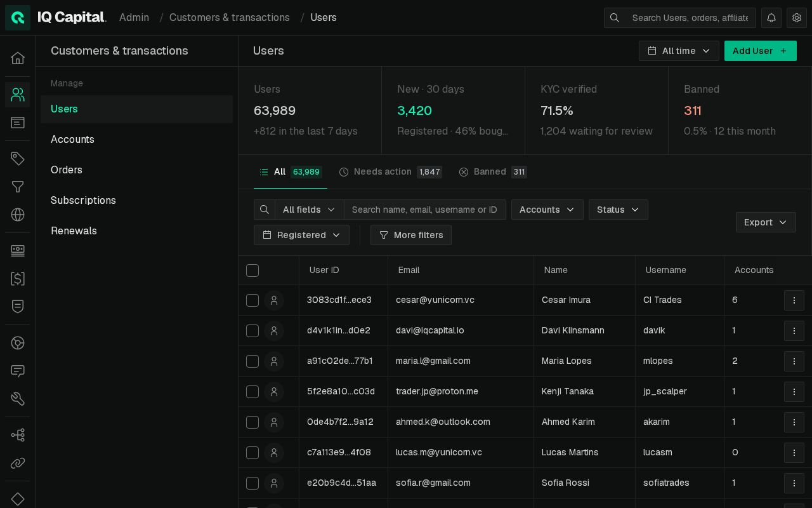
Task: Open Subscriptions in the Manage menu
Action: tap(136, 201)
